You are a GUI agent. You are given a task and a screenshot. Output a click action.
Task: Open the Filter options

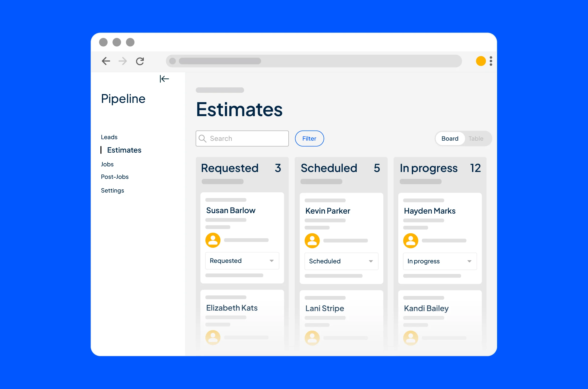309,138
